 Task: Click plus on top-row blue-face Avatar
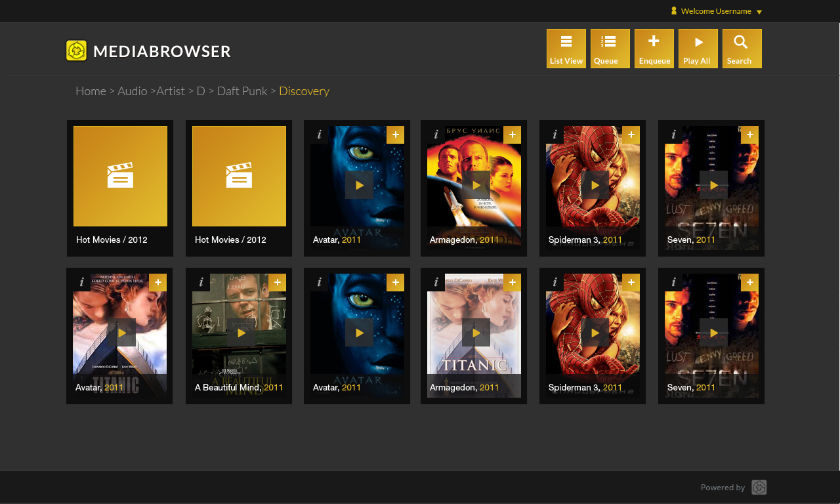(395, 135)
